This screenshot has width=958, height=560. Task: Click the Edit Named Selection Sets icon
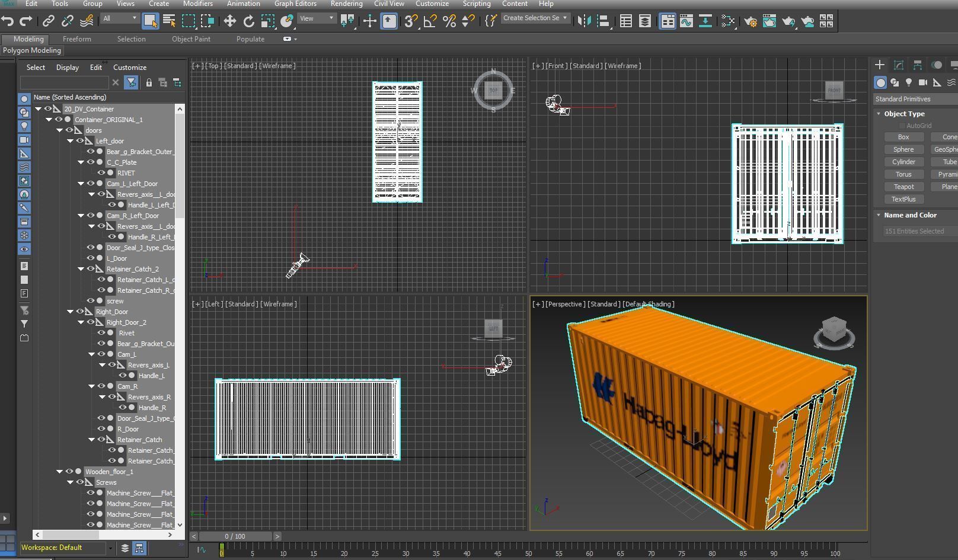491,21
